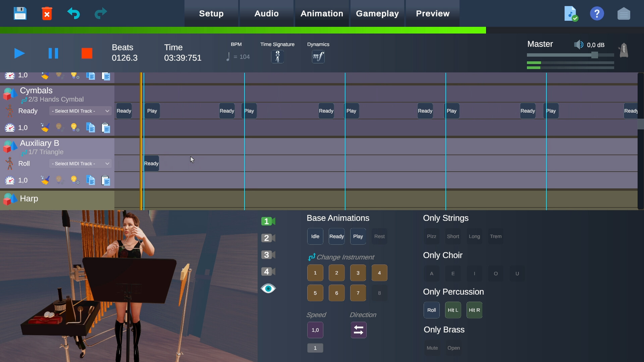
Task: Toggle the eye camera view indicator
Action: pos(268,288)
